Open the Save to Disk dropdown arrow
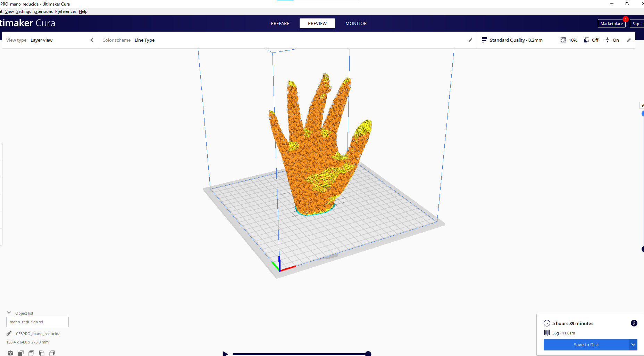This screenshot has height=356, width=644. pyautogui.click(x=633, y=345)
